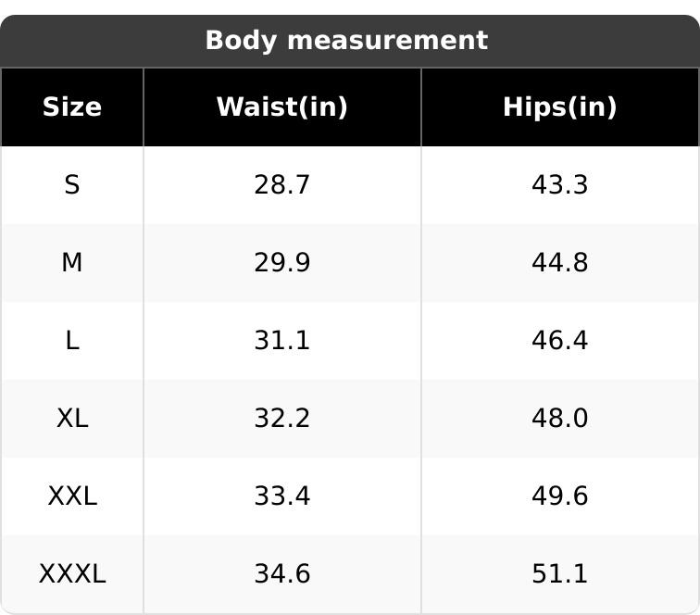Screen dimensions: 700x615
Task: Click the XXXL size cell
Action: click(72, 574)
